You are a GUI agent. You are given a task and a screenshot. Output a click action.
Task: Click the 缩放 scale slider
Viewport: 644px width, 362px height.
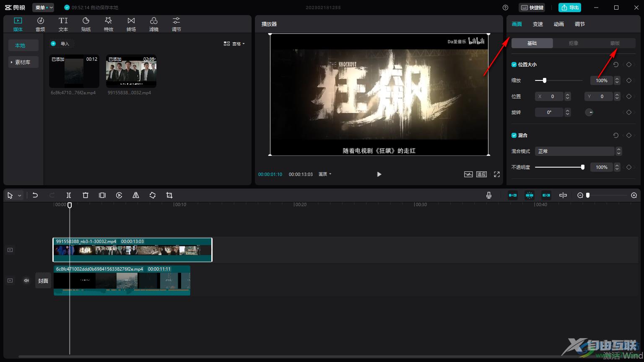coord(559,80)
